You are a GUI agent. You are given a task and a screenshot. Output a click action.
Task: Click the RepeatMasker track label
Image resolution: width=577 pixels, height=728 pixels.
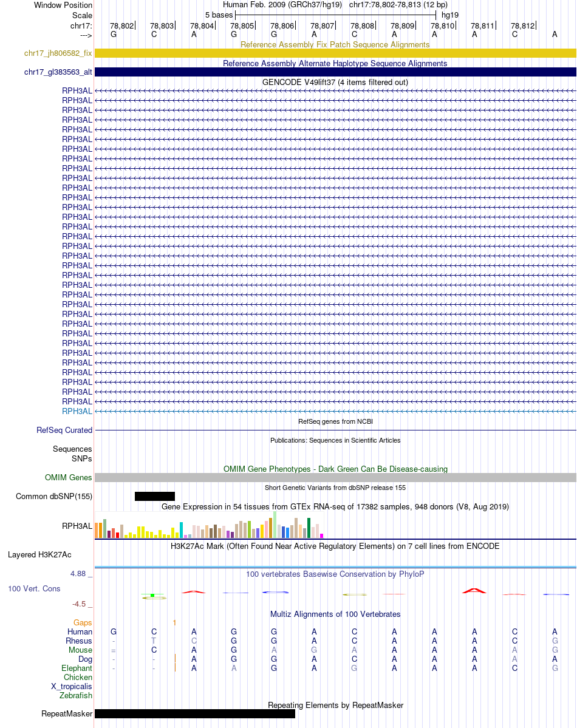pos(67,713)
